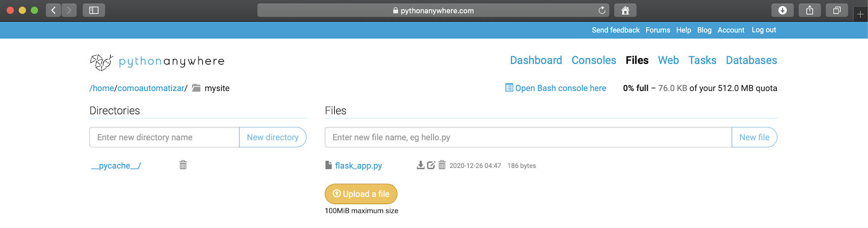868x228 pixels.
Task: Open the flask_app.py file
Action: (359, 166)
